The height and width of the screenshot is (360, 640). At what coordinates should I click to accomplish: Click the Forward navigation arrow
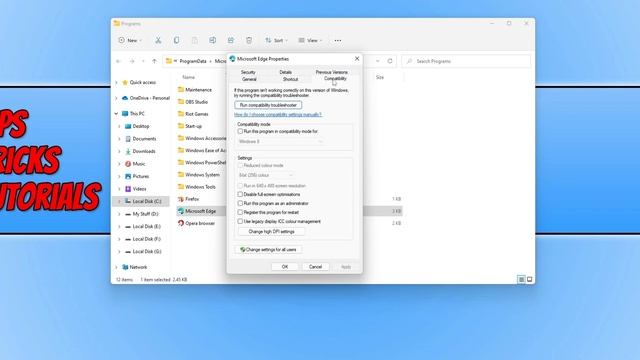click(132, 61)
